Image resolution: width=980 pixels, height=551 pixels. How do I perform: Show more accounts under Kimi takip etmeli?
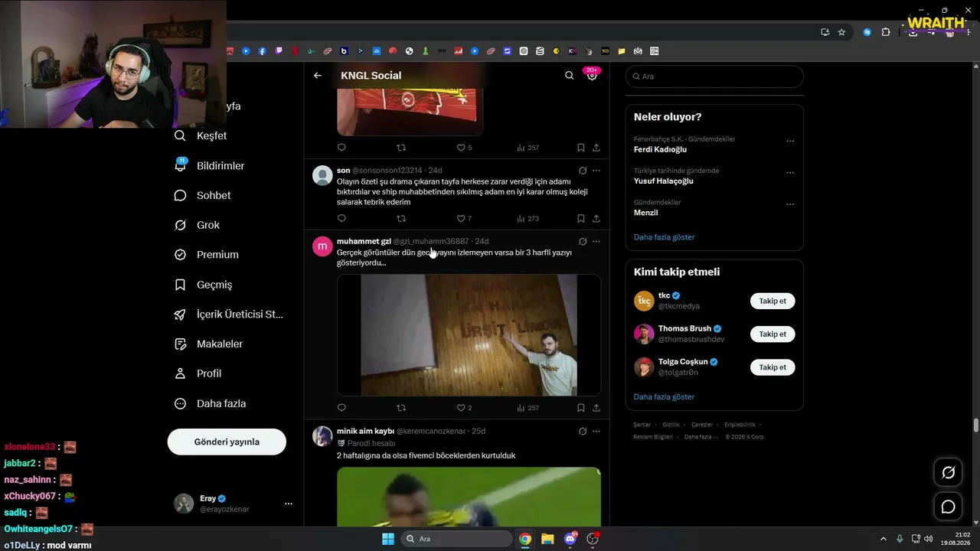click(x=664, y=397)
